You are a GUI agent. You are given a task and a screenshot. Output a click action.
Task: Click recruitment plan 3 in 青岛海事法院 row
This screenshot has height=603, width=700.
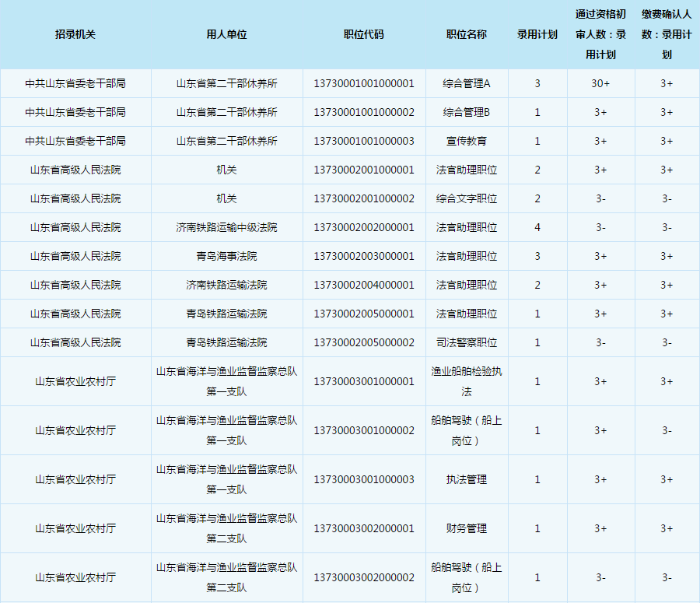point(537,257)
